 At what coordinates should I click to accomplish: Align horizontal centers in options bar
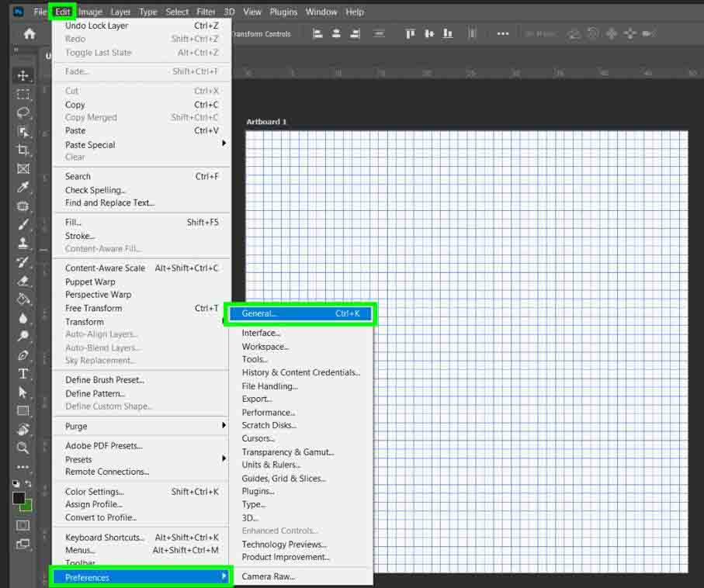pyautogui.click(x=336, y=33)
